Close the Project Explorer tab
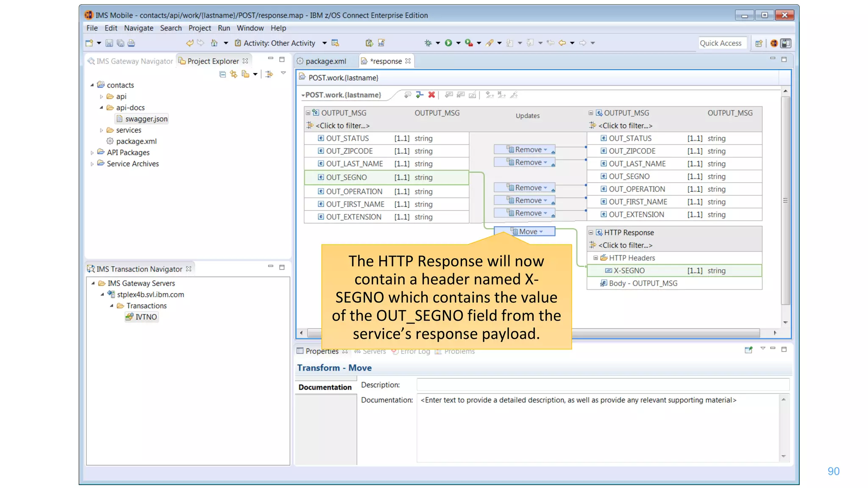Image resolution: width=868 pixels, height=488 pixels. click(245, 61)
